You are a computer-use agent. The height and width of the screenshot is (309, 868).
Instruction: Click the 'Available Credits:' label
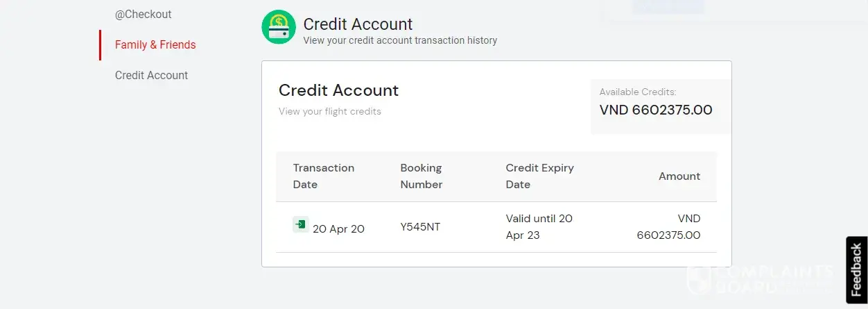coord(638,92)
